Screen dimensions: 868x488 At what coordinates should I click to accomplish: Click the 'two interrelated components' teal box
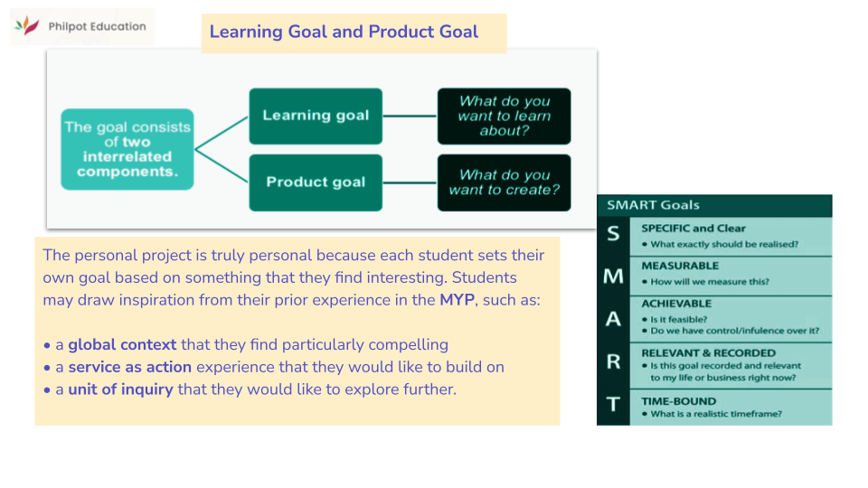point(127,150)
